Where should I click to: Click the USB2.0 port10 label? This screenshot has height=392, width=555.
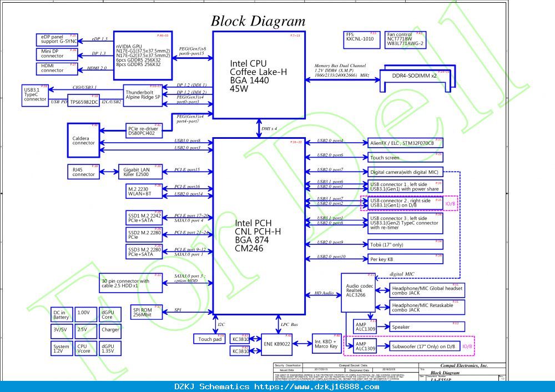tap(331, 257)
